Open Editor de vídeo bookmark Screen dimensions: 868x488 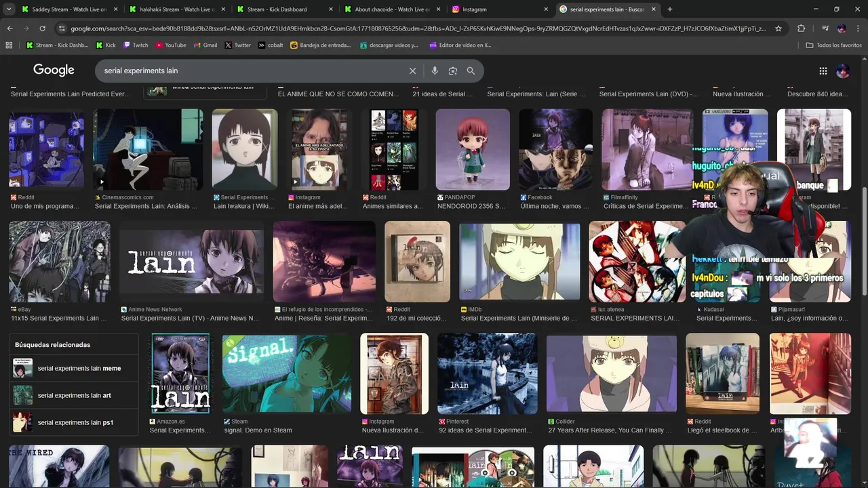point(460,45)
